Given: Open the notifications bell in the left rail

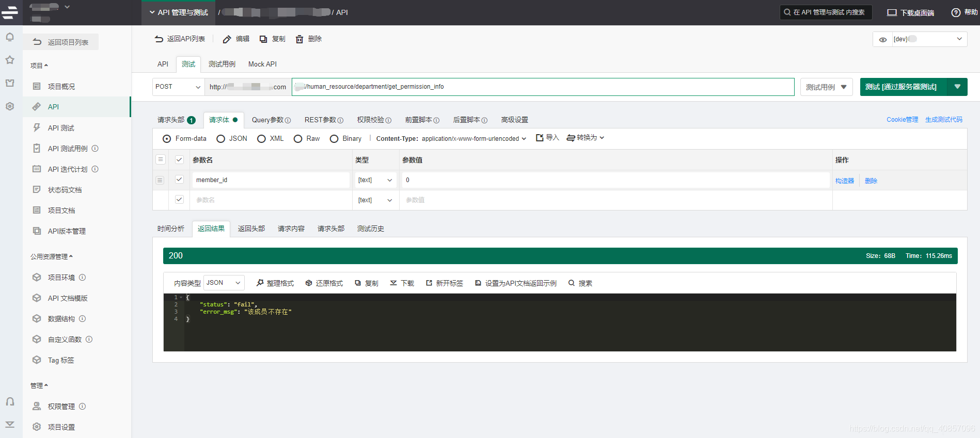Looking at the screenshot, I should click(x=10, y=37).
